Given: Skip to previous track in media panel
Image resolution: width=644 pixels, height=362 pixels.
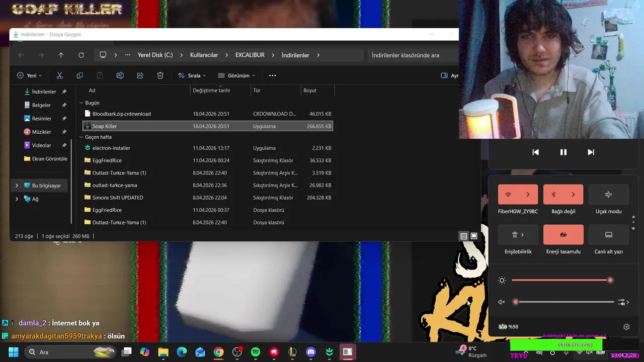Looking at the screenshot, I should (x=536, y=152).
